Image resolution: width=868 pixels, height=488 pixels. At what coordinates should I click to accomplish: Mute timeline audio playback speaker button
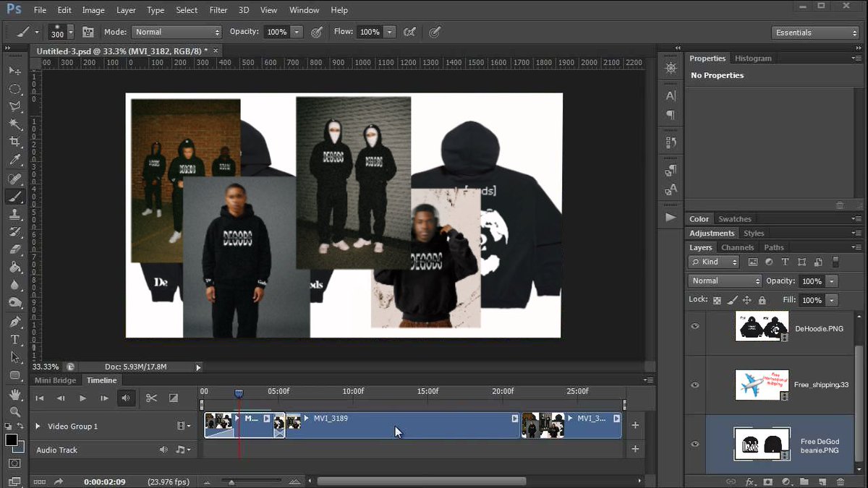pos(126,398)
